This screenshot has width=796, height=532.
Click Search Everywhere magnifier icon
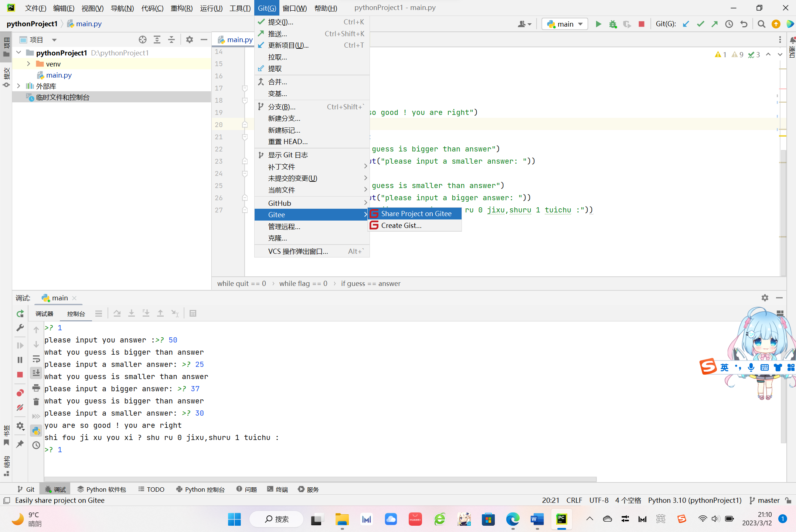761,24
